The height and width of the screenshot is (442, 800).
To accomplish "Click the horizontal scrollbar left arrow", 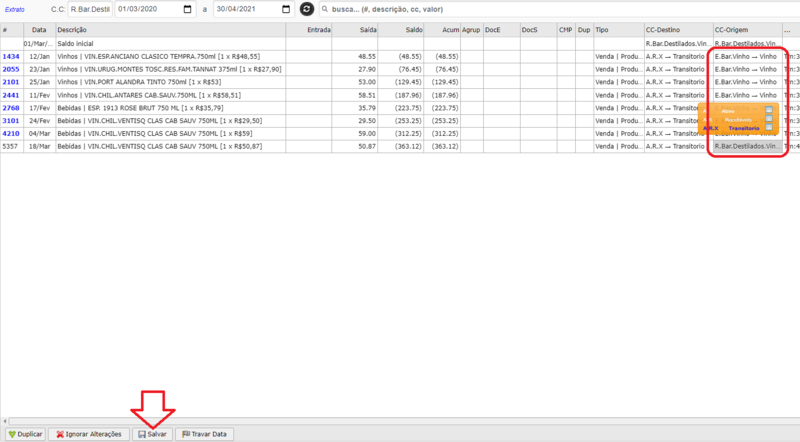I will point(5,421).
